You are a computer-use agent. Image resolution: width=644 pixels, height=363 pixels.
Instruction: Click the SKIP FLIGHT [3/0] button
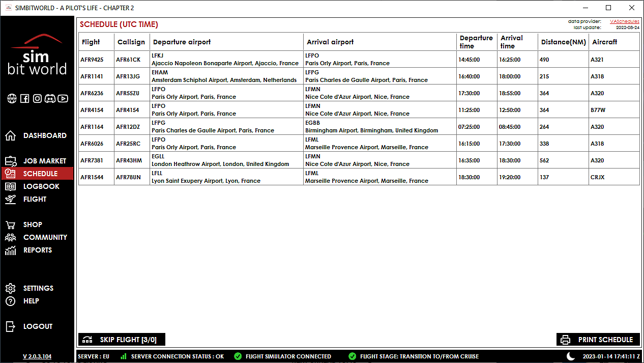tap(122, 340)
